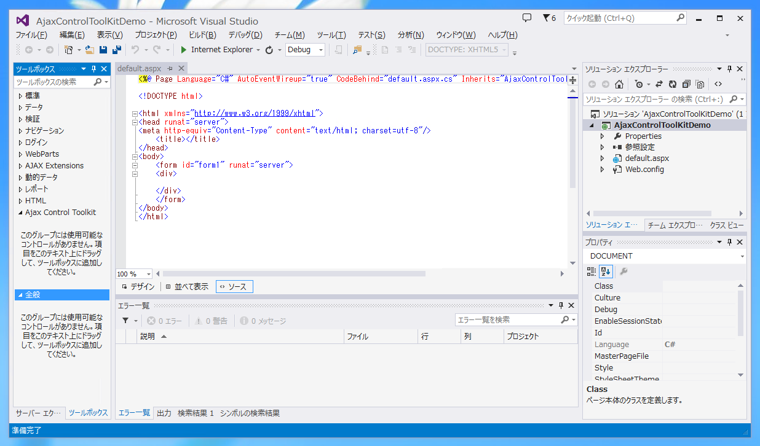The image size is (760, 446).
Task: Toggle the 0 warnings filter button
Action: [211, 321]
